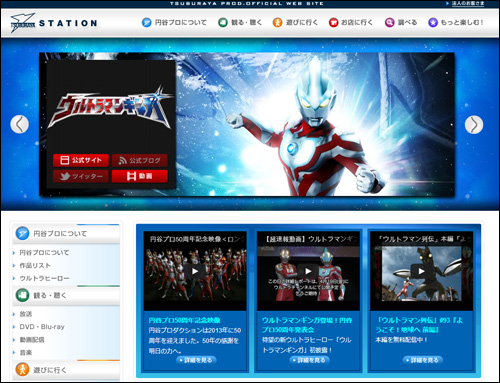Image resolution: width=500 pixels, height=383 pixels.
Task: Click the red お店に行く shop icon
Action: click(333, 23)
